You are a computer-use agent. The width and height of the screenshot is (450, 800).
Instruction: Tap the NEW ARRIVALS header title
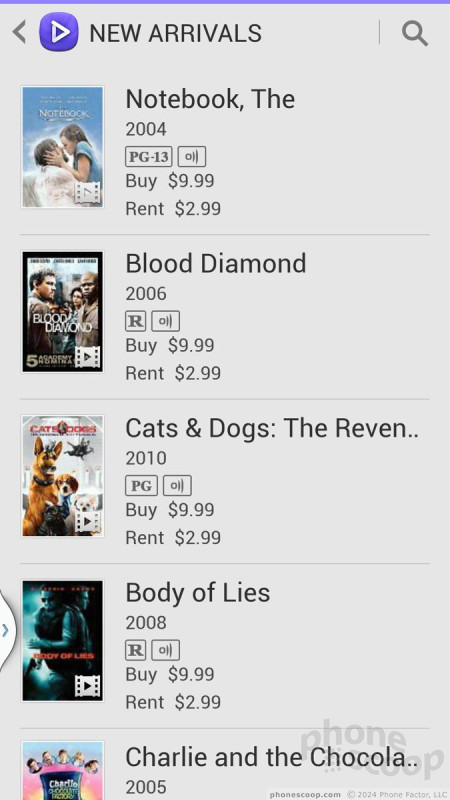tap(176, 33)
